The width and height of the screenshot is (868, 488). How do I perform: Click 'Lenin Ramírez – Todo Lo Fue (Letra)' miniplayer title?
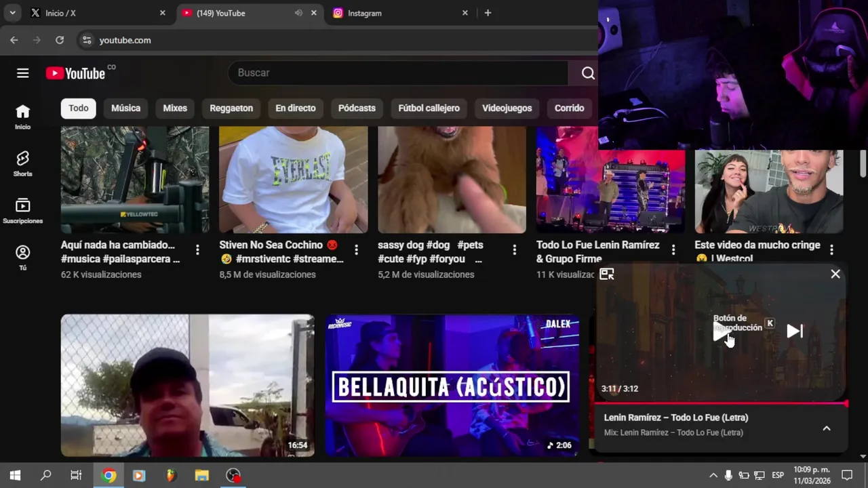(676, 418)
